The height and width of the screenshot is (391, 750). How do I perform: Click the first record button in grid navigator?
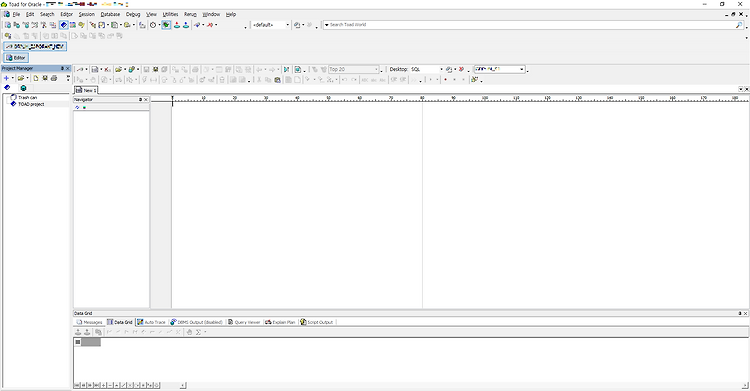tap(77, 385)
